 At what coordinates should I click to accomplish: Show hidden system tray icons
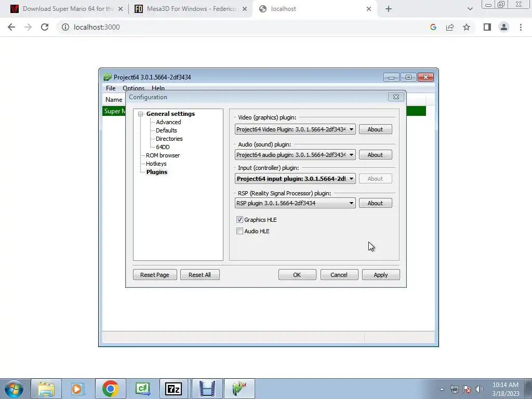442,389
